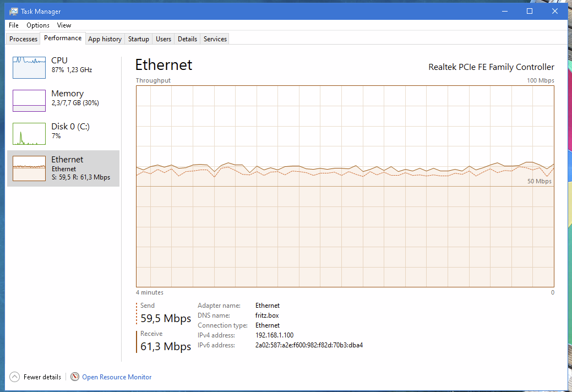Open the File menu
Screen dimensions: 572x392
14,25
